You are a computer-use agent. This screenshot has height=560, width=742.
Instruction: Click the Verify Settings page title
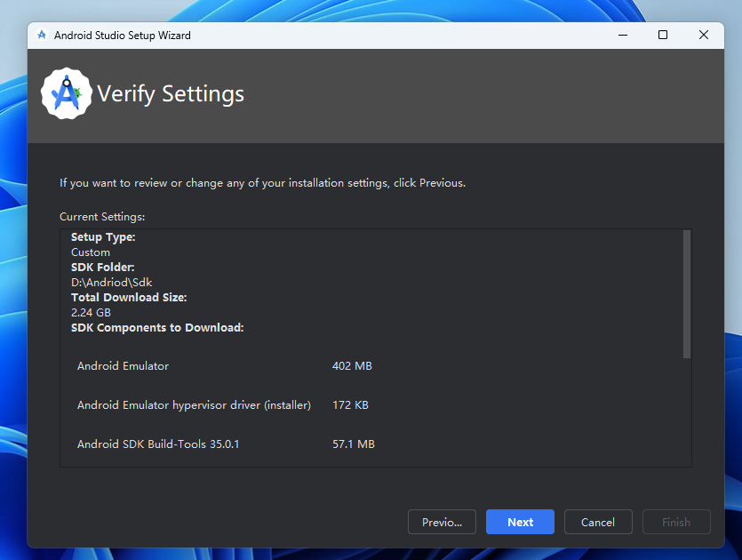coord(171,93)
